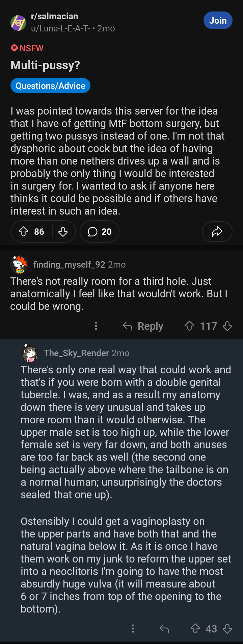Viewport: 243px width, 644px height.
Task: Upvote finding_myself_92's comment
Action: tap(190, 326)
